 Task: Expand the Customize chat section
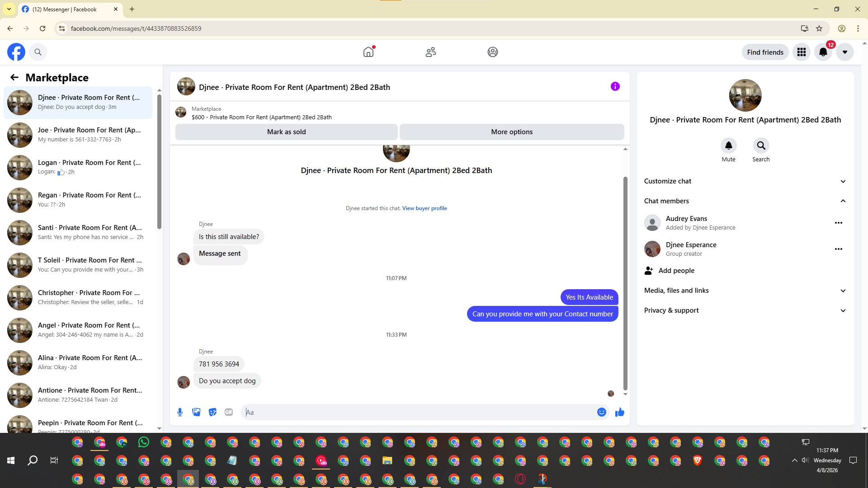pyautogui.click(x=843, y=181)
